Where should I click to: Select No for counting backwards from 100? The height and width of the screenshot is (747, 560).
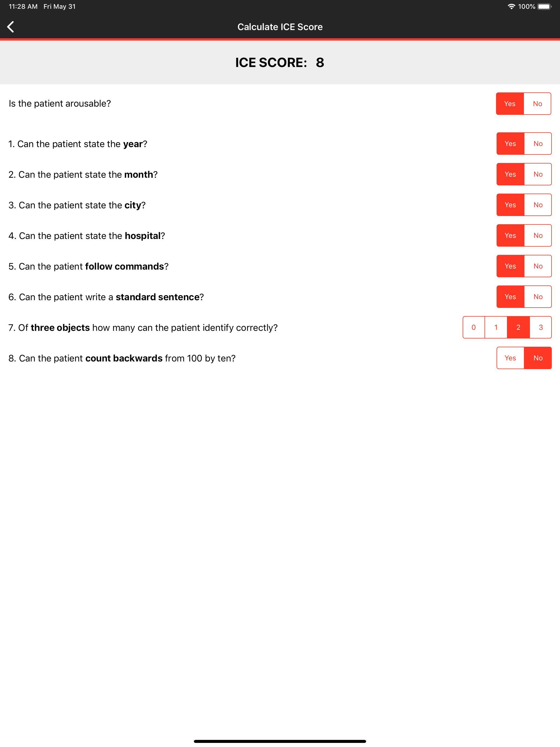pyautogui.click(x=538, y=358)
